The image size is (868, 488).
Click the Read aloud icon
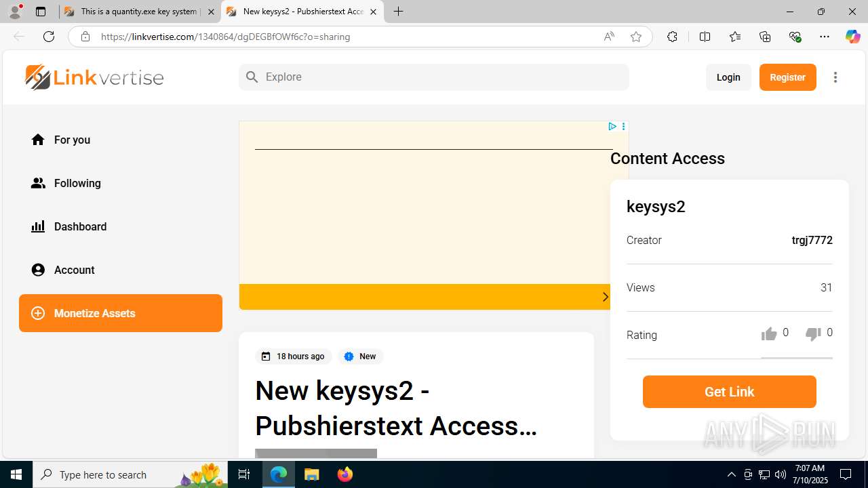tap(609, 37)
